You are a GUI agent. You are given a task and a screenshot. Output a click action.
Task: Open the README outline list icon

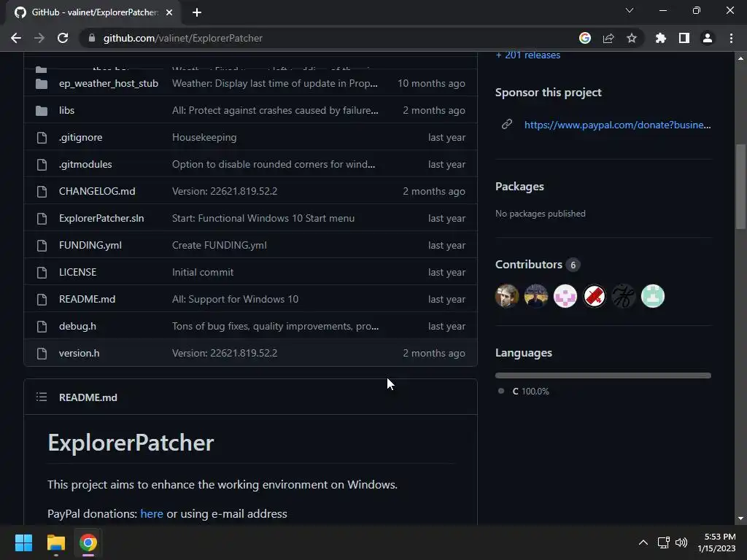(x=42, y=397)
